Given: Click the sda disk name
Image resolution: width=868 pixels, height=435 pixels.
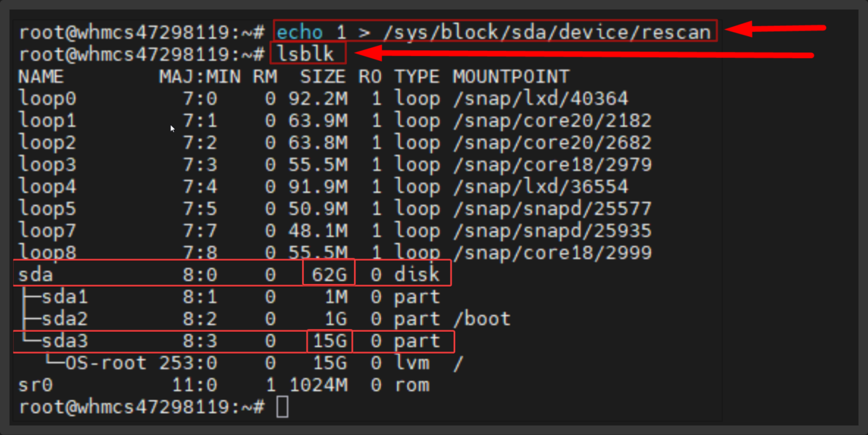Looking at the screenshot, I should pos(36,275).
